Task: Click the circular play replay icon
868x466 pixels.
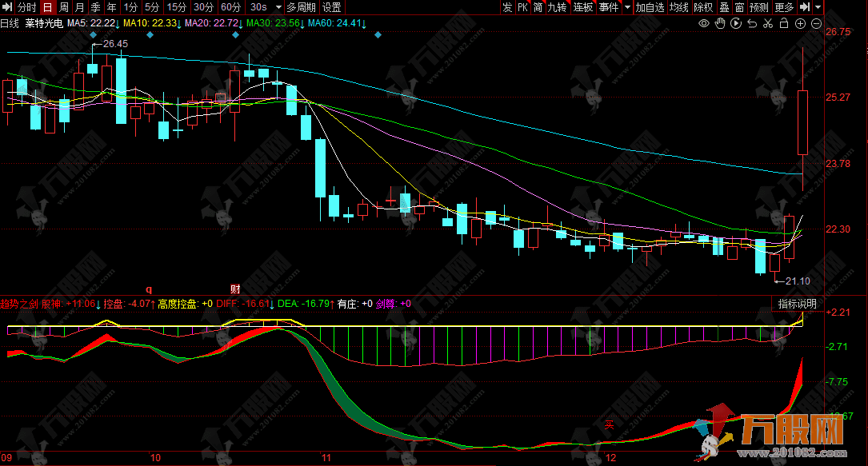Action: tap(736, 24)
